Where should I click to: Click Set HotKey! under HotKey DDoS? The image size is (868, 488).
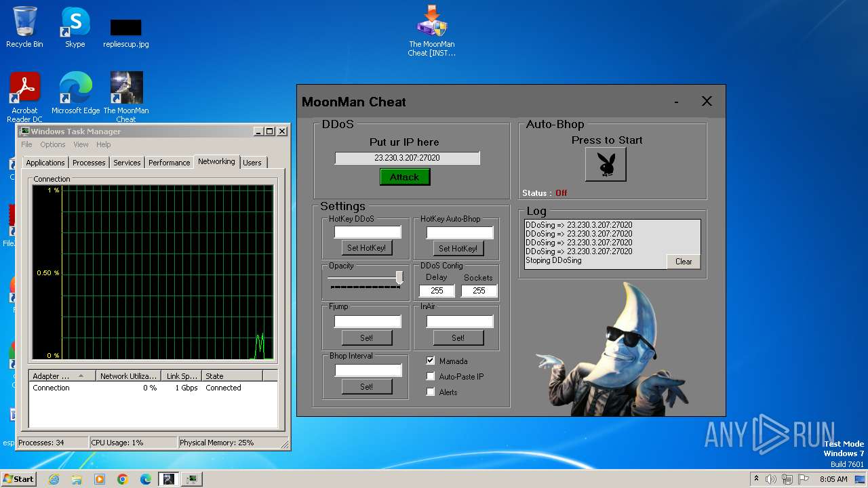(366, 248)
